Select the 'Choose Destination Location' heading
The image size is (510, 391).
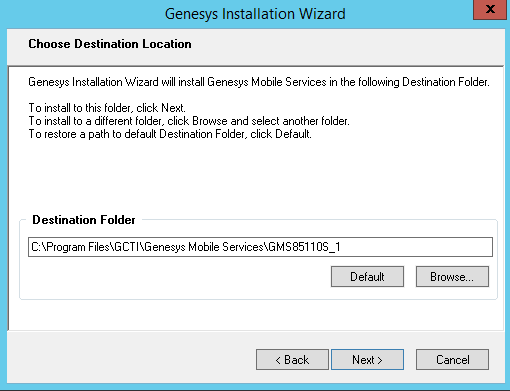click(x=110, y=44)
